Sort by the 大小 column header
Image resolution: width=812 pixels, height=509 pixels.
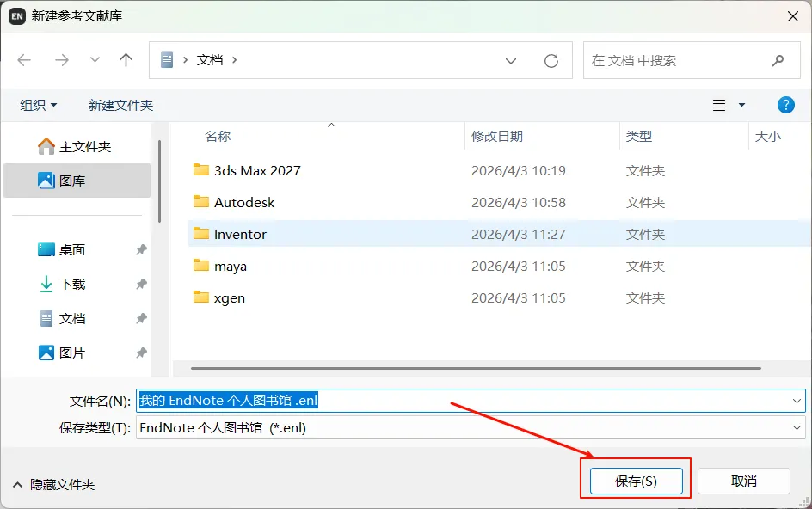pos(768,136)
